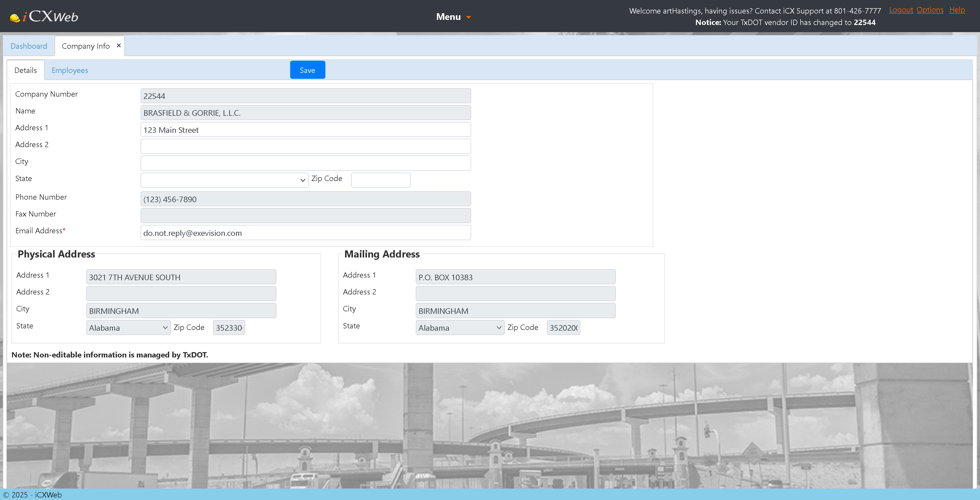Switch to the Dashboard tab
Image resolution: width=980 pixels, height=500 pixels.
[x=29, y=46]
